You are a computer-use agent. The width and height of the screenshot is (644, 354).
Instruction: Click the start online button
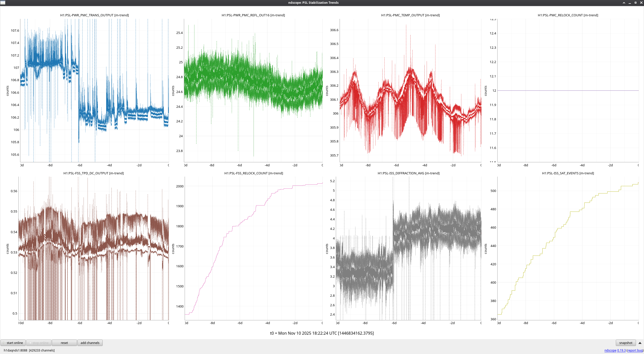pos(13,343)
